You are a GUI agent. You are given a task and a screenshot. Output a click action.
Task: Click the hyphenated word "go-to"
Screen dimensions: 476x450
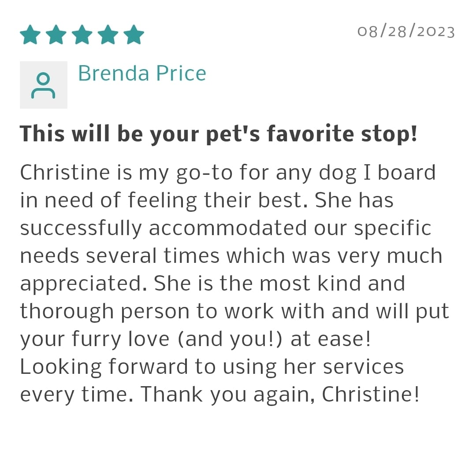[205, 173]
